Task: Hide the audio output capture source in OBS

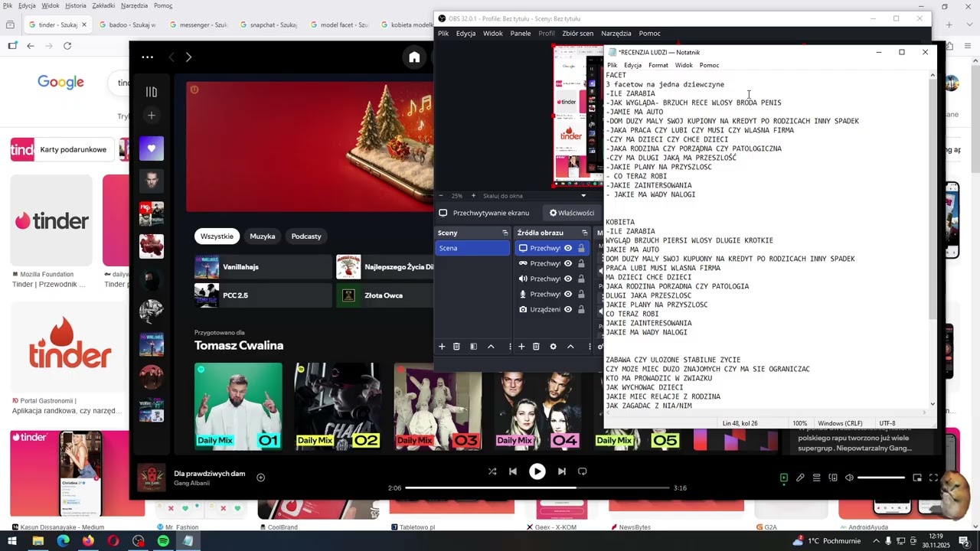Action: (568, 279)
